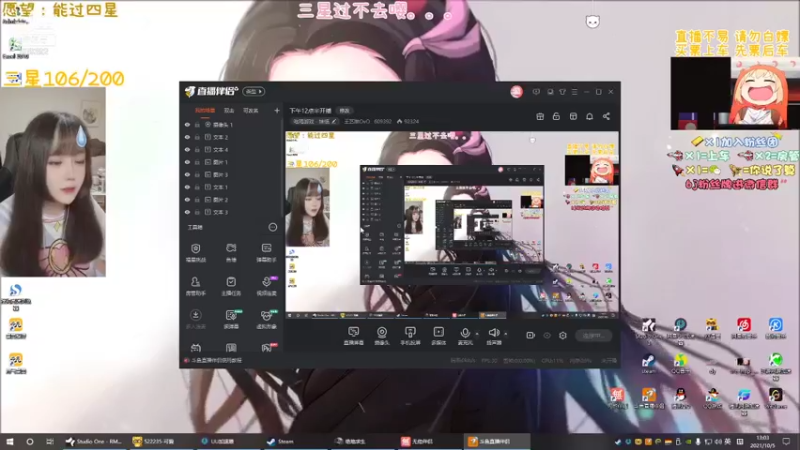800x450 pixels.
Task: Toggle eye icon for 图片 1
Action: click(x=187, y=162)
